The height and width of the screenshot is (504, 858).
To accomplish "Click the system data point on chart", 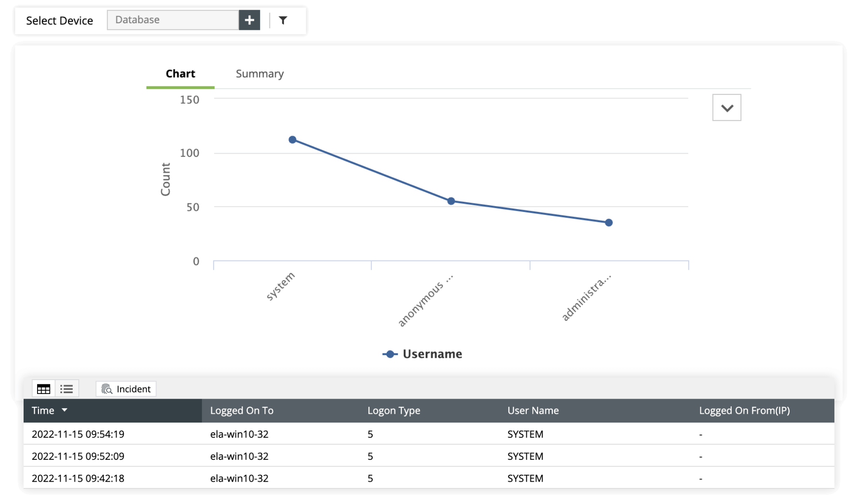I will 292,140.
